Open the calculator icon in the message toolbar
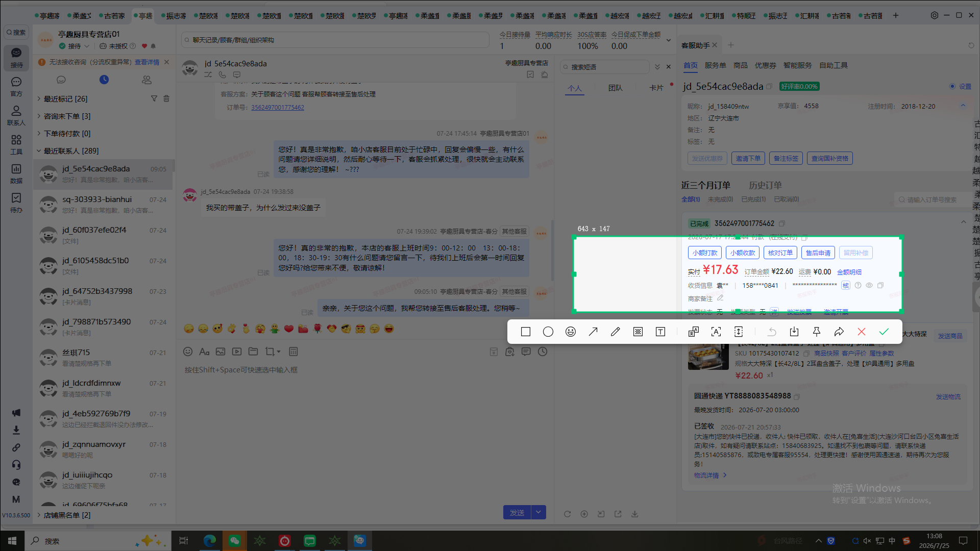The image size is (980, 551). point(293,352)
